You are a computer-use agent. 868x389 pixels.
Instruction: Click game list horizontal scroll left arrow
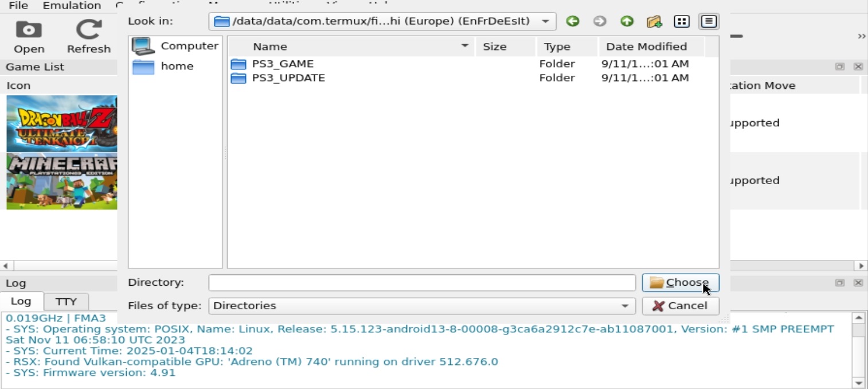point(6,266)
